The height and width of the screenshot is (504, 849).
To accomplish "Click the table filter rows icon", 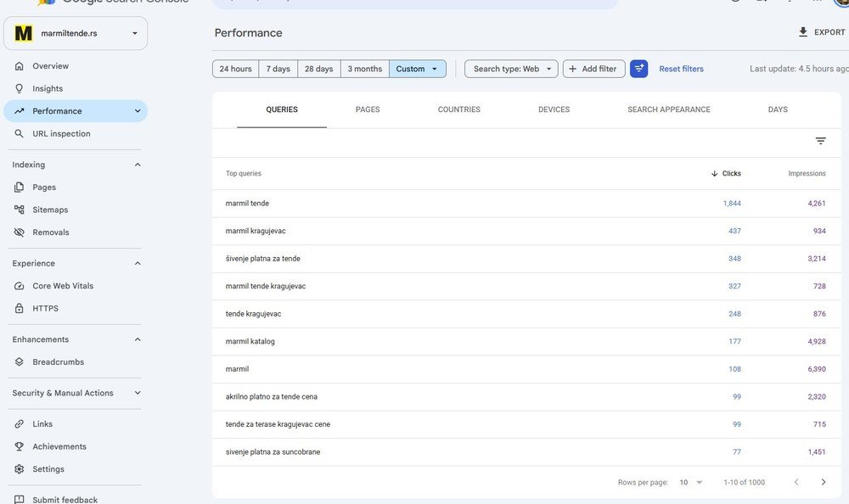I will point(820,141).
